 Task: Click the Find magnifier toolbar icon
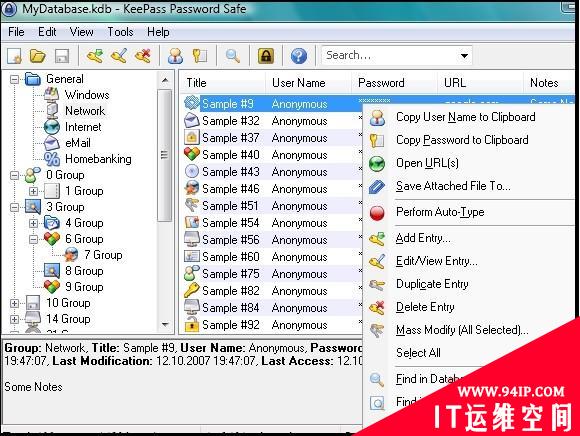click(x=233, y=56)
